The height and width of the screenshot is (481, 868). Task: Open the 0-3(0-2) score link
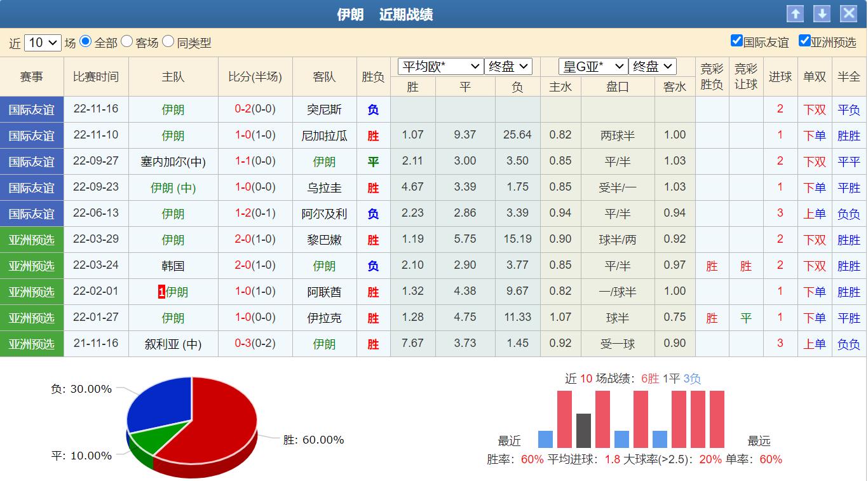255,343
